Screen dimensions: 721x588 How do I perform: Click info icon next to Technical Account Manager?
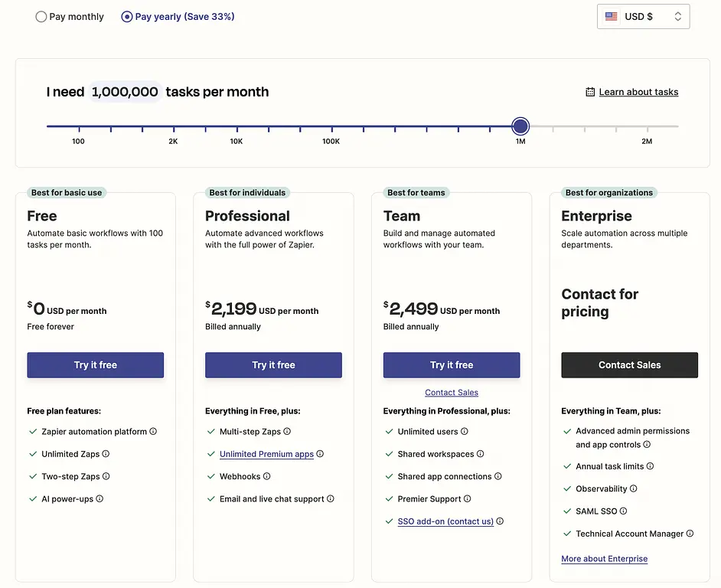690,534
